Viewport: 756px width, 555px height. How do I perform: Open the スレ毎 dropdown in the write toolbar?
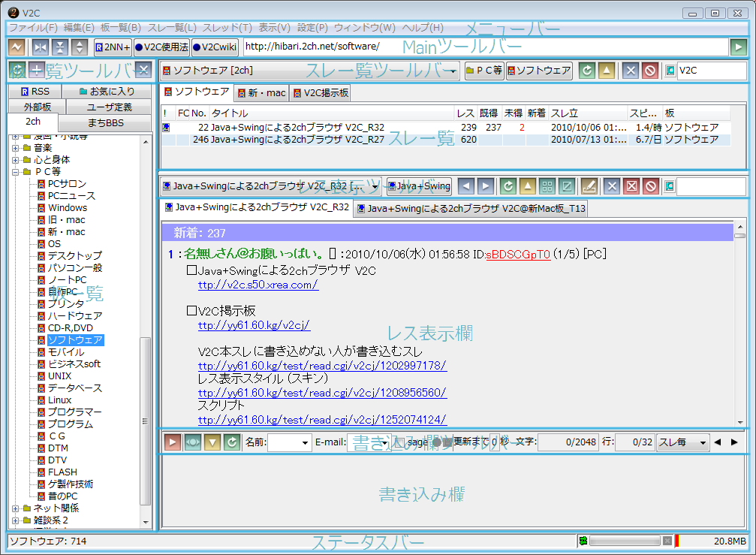point(682,442)
